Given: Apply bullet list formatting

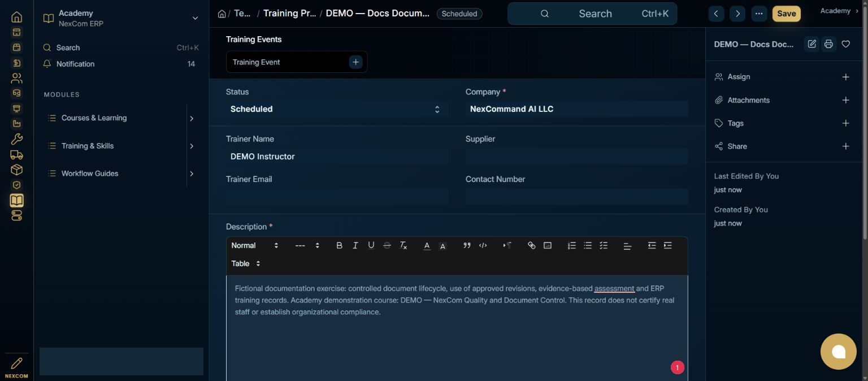Looking at the screenshot, I should pyautogui.click(x=587, y=245).
